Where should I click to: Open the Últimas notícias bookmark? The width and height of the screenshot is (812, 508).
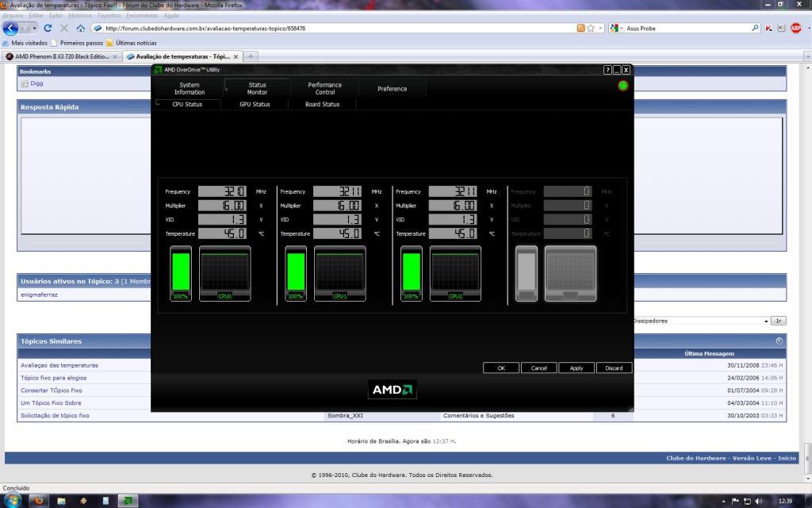click(132, 43)
